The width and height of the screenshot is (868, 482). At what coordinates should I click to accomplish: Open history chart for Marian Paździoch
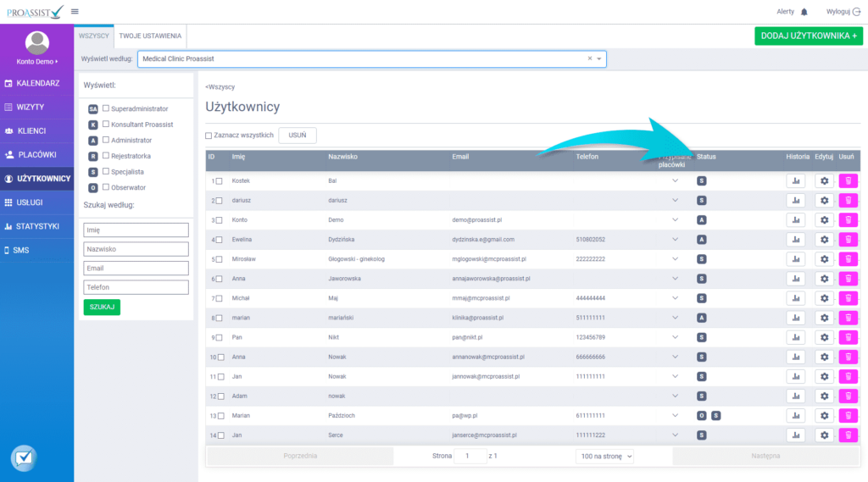[795, 415]
